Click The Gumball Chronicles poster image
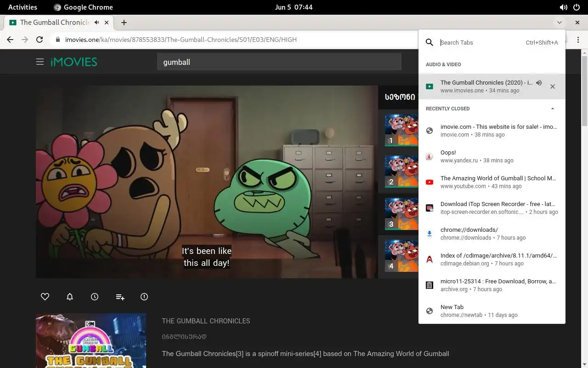Viewport: 588px width, 368px height. pos(91,341)
